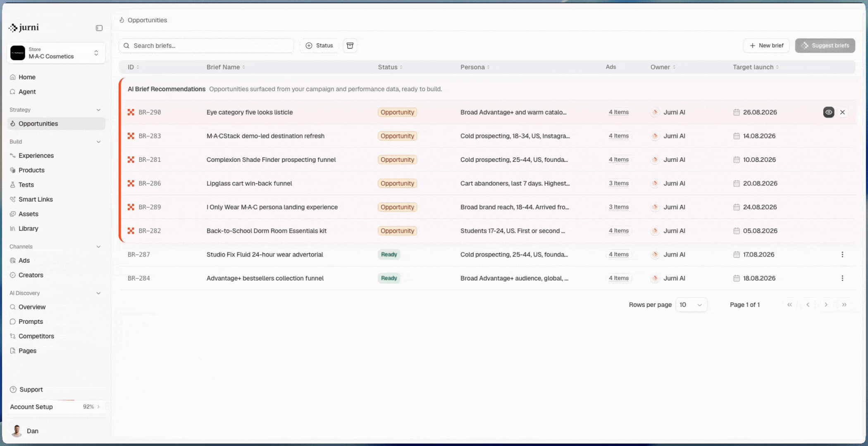This screenshot has height=446, width=868.
Task: Sort by Owner column
Action: (663, 67)
